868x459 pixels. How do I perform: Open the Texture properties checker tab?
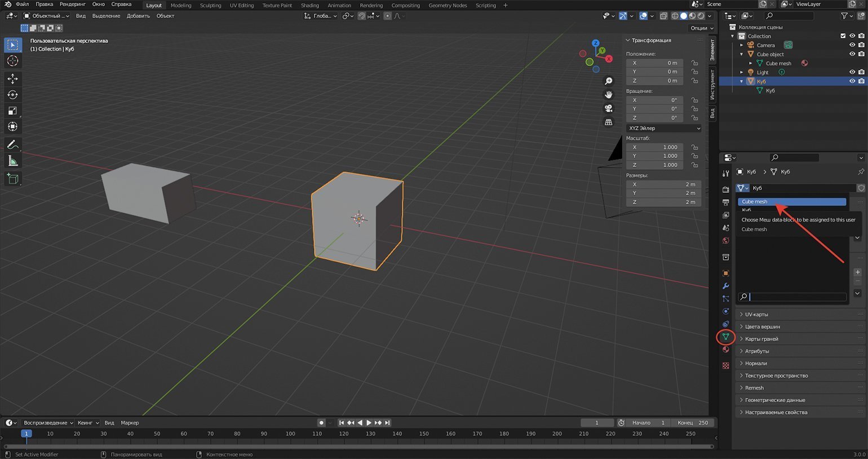pyautogui.click(x=726, y=365)
